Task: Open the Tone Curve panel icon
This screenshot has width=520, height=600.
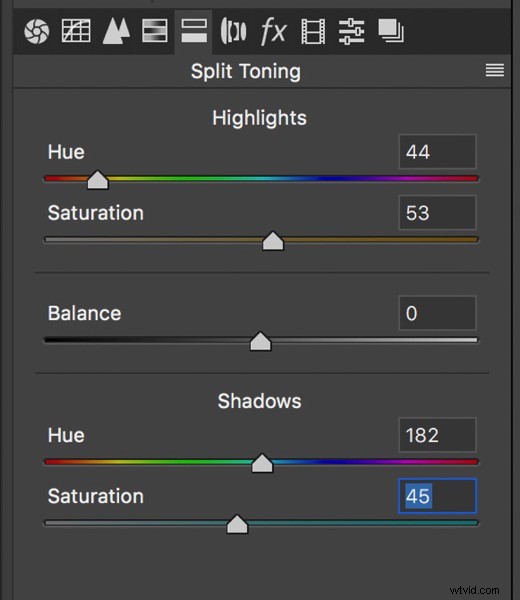Action: click(76, 31)
